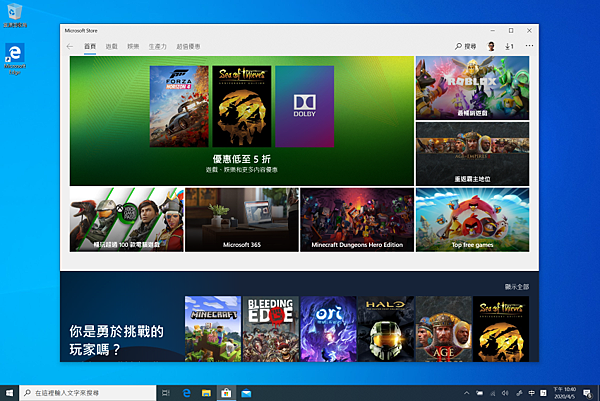Focus the taskbar search box
600x401 pixels.
[88, 393]
